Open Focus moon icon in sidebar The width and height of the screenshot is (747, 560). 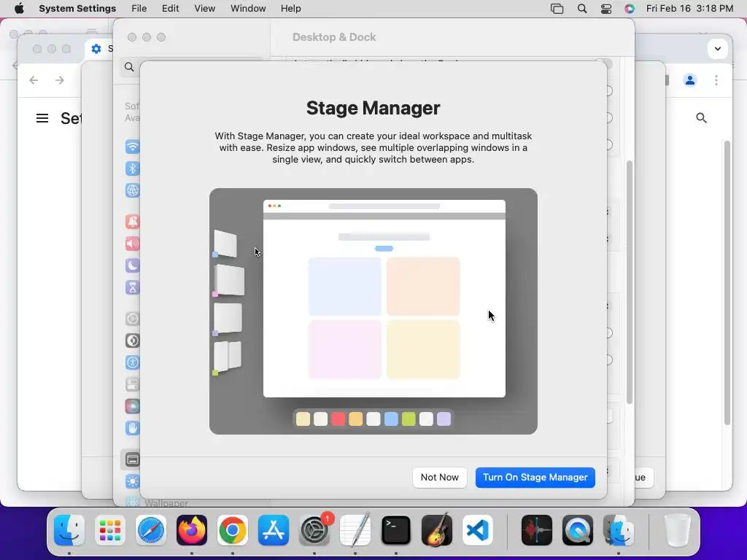pyautogui.click(x=133, y=265)
